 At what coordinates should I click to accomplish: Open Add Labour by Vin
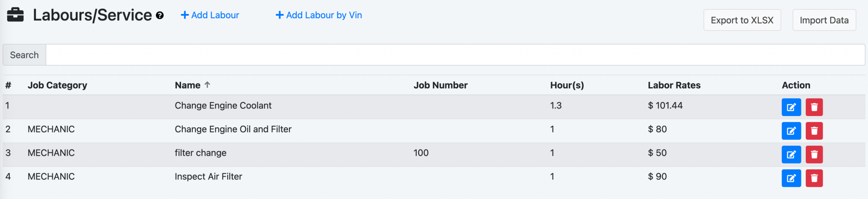[319, 15]
